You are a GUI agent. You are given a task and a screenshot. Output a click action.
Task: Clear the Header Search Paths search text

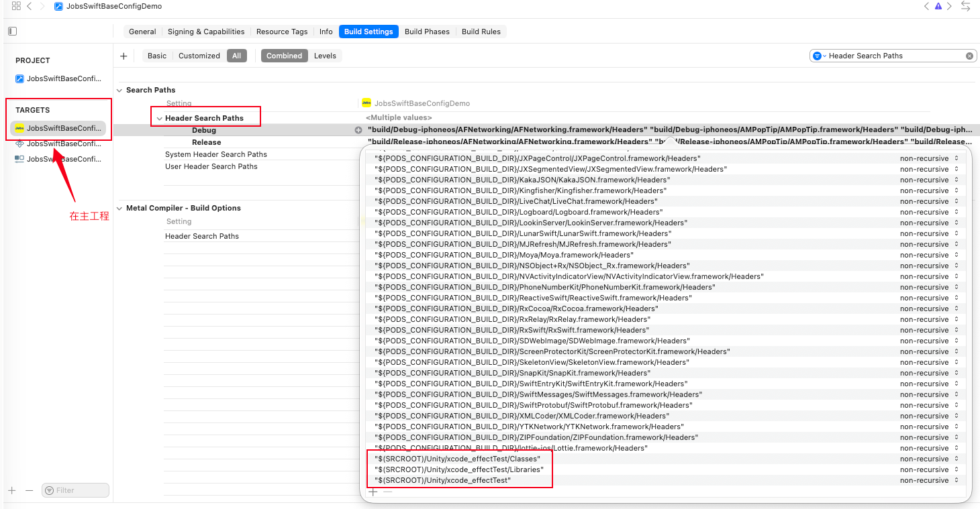click(969, 56)
